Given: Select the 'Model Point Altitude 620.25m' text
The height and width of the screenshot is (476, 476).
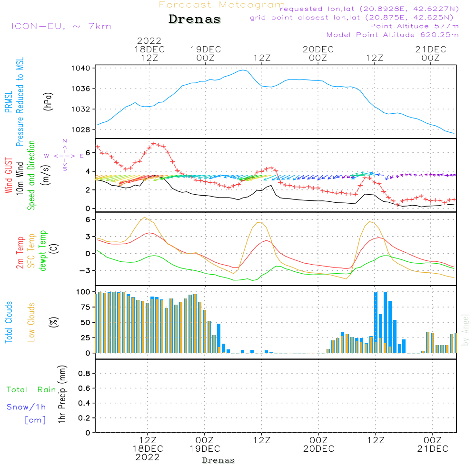Looking at the screenshot, I should pyautogui.click(x=393, y=35).
